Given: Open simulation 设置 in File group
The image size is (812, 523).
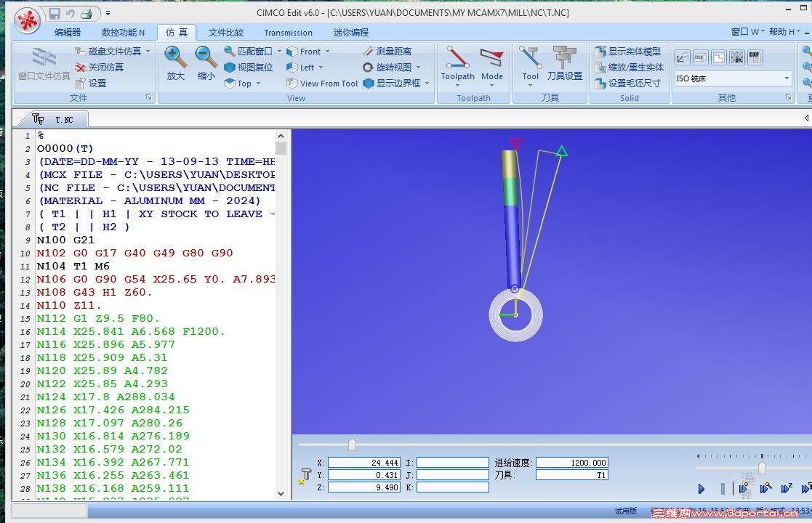Looking at the screenshot, I should (x=91, y=84).
